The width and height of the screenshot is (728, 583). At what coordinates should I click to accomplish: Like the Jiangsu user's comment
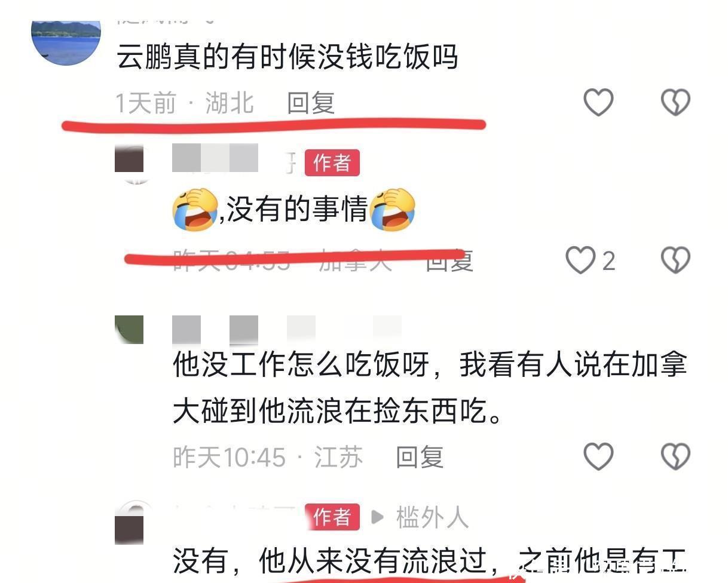598,457
